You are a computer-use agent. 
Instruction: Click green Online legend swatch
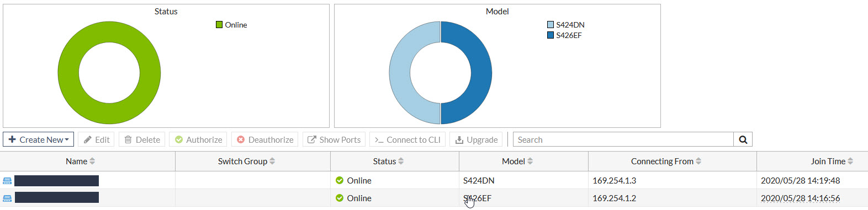click(219, 25)
